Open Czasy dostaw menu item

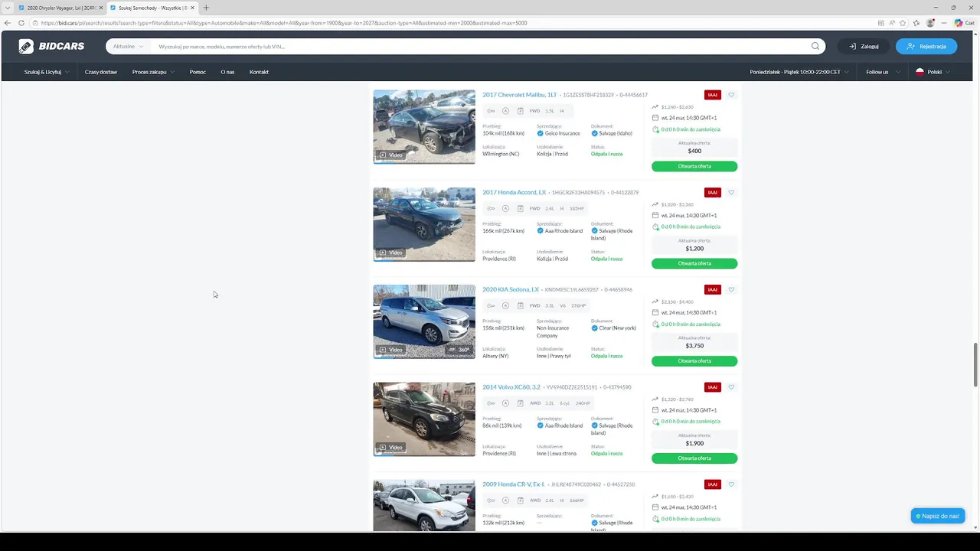(101, 72)
